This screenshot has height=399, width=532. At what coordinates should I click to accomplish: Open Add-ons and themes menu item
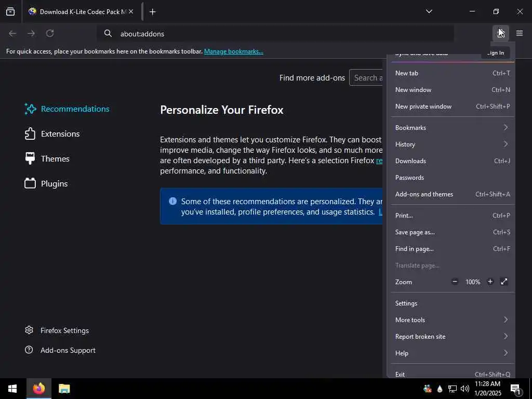point(453,194)
